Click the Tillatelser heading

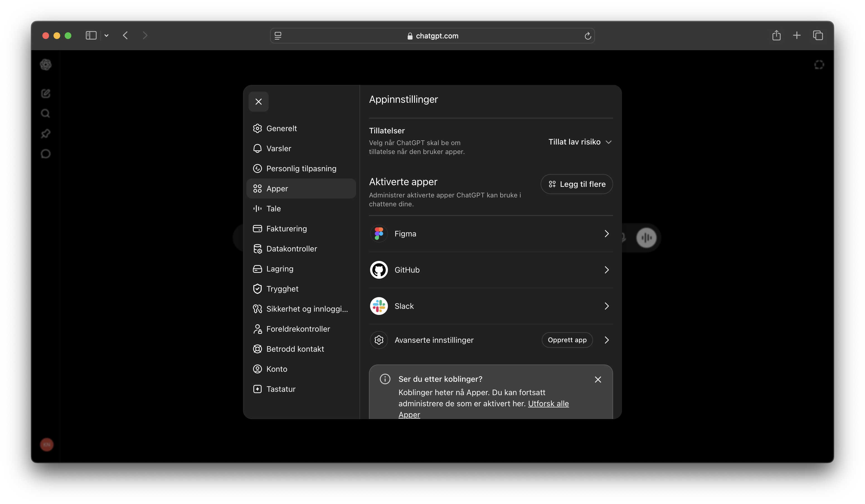(387, 131)
